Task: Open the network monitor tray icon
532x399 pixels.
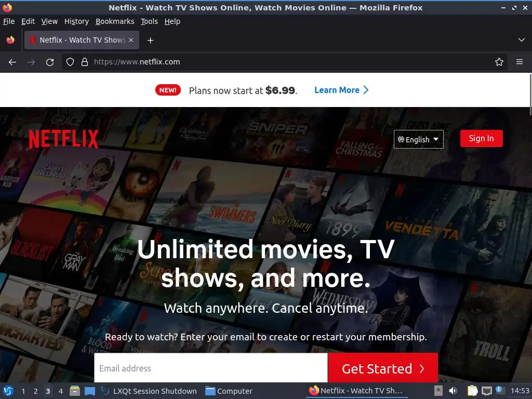Action: [x=486, y=391]
